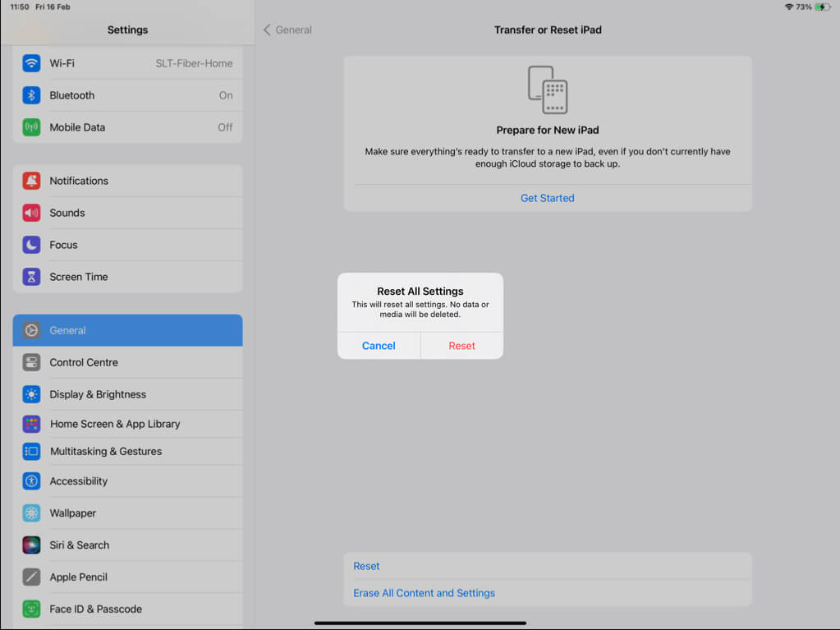Image resolution: width=840 pixels, height=630 pixels.
Task: Click the 11:50 time in status bar
Action: click(20, 7)
